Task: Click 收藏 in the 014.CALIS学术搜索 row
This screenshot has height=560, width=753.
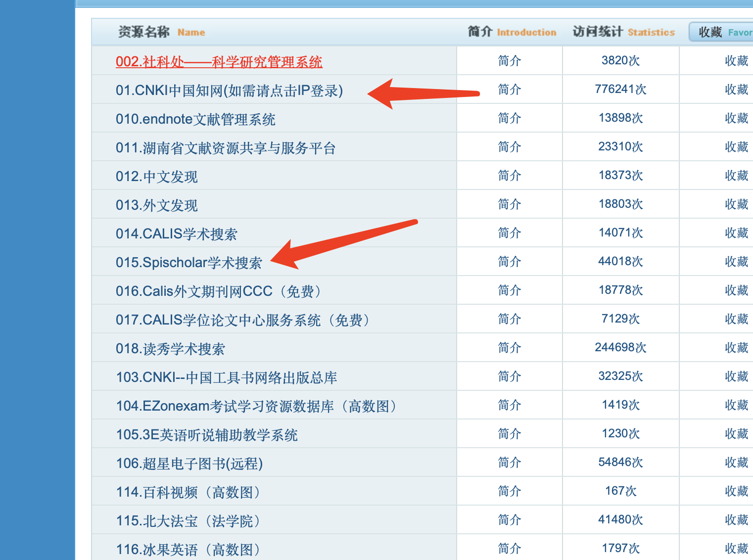Action: (737, 233)
